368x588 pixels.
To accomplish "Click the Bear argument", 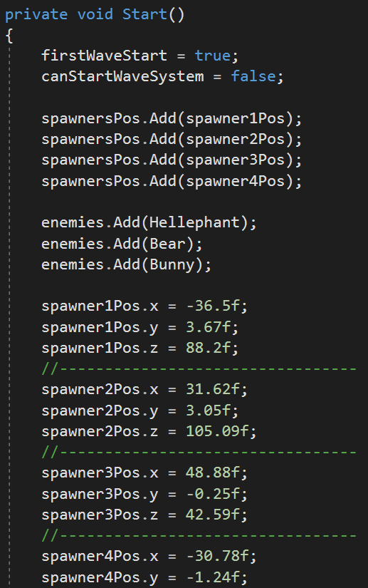I will pos(168,244).
